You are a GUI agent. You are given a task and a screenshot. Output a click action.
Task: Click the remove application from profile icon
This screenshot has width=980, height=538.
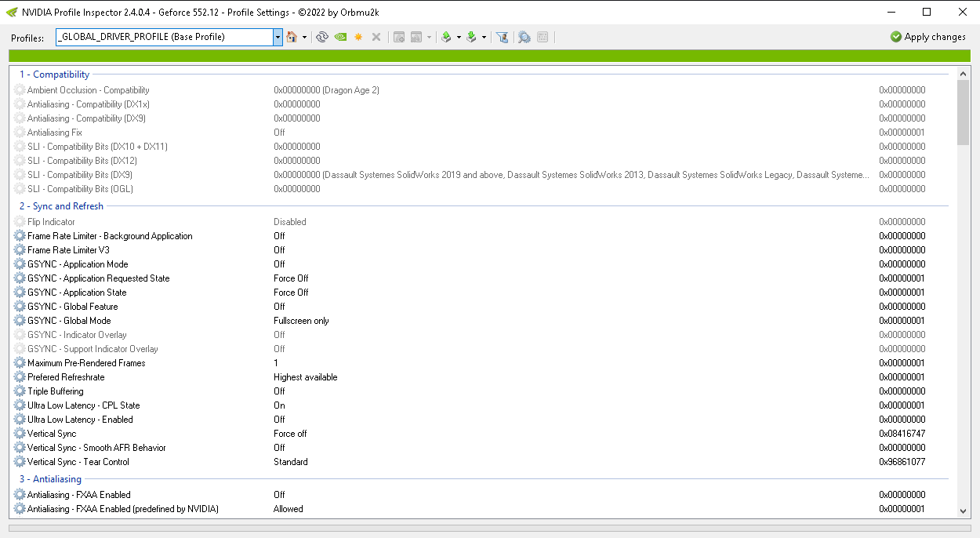416,37
